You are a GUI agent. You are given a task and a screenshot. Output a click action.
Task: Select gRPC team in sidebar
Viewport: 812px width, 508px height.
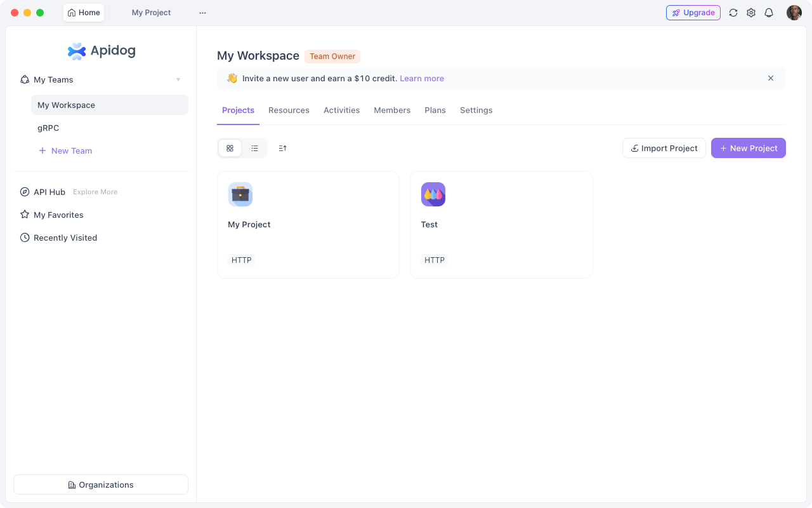pyautogui.click(x=48, y=128)
